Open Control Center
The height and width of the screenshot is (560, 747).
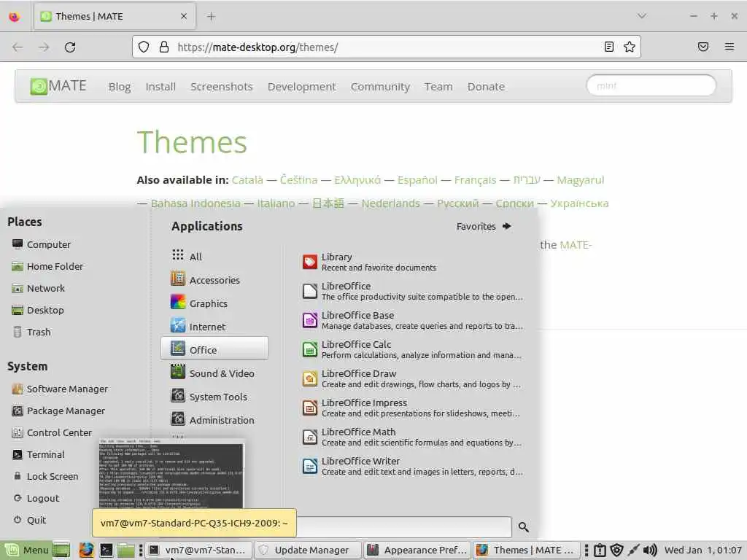click(x=52, y=432)
